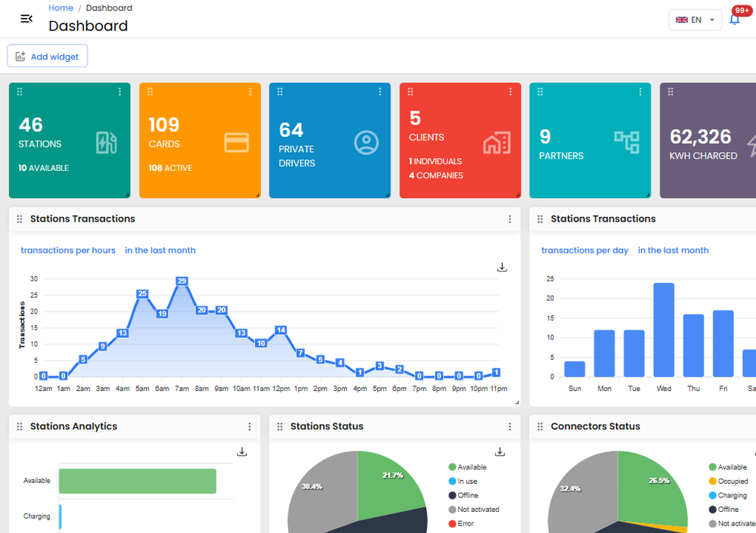Toggle Charging legend in Connectors Status
The width and height of the screenshot is (756, 533).
point(727,495)
